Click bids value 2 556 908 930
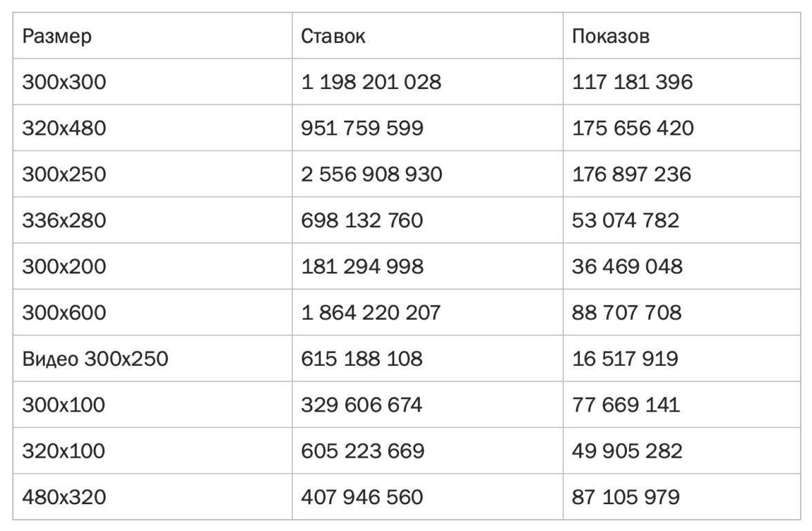Screen dimensions: 812x531 pyautogui.click(x=371, y=174)
